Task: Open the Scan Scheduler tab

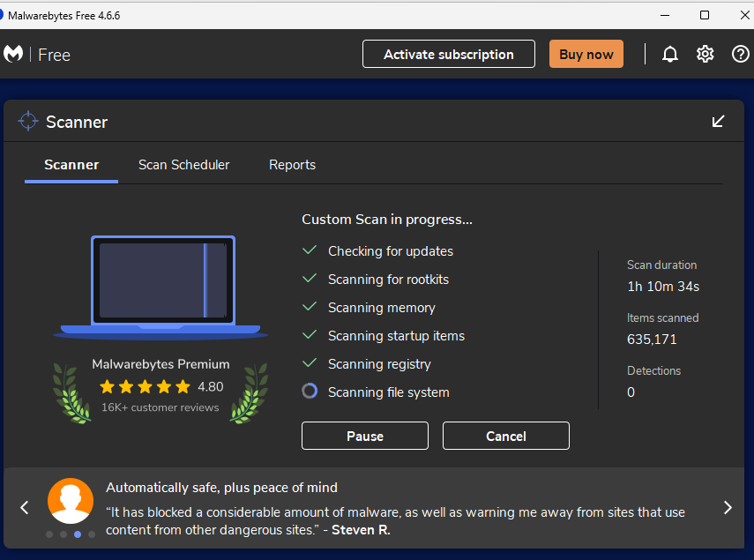Action: pos(183,165)
